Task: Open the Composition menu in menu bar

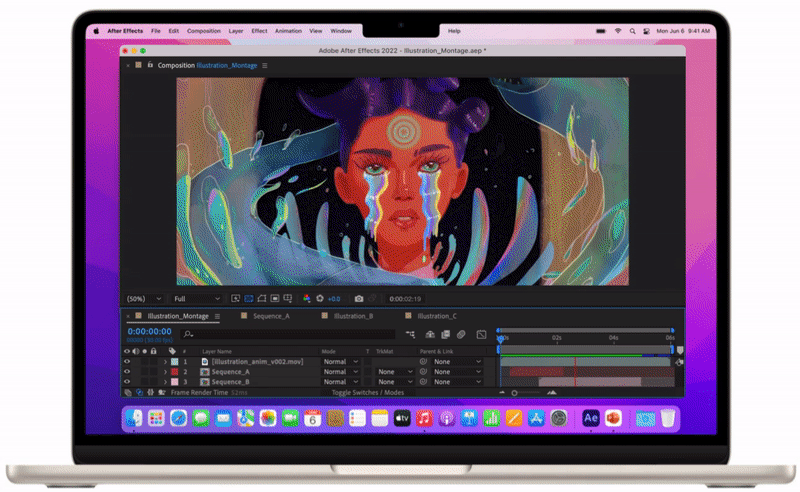Action: [x=204, y=31]
